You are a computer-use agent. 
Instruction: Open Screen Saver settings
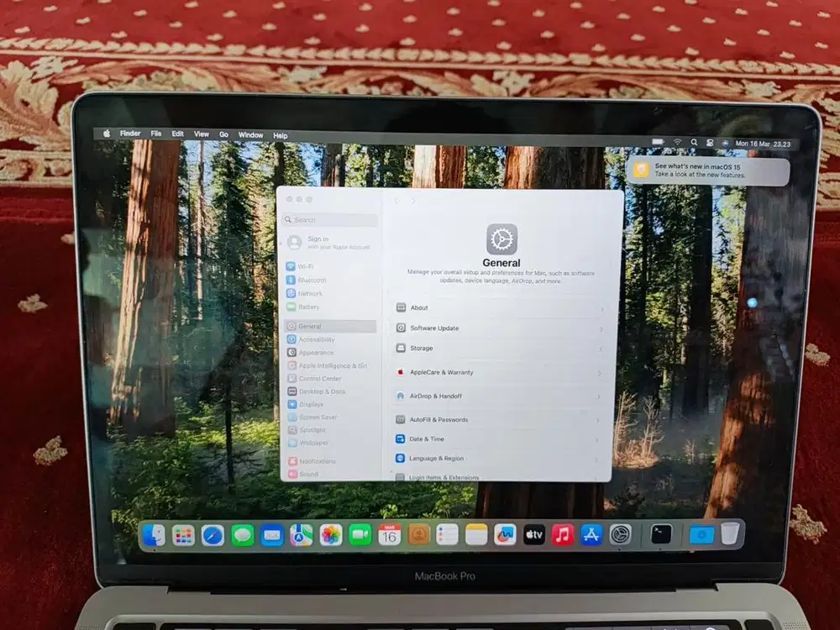315,417
